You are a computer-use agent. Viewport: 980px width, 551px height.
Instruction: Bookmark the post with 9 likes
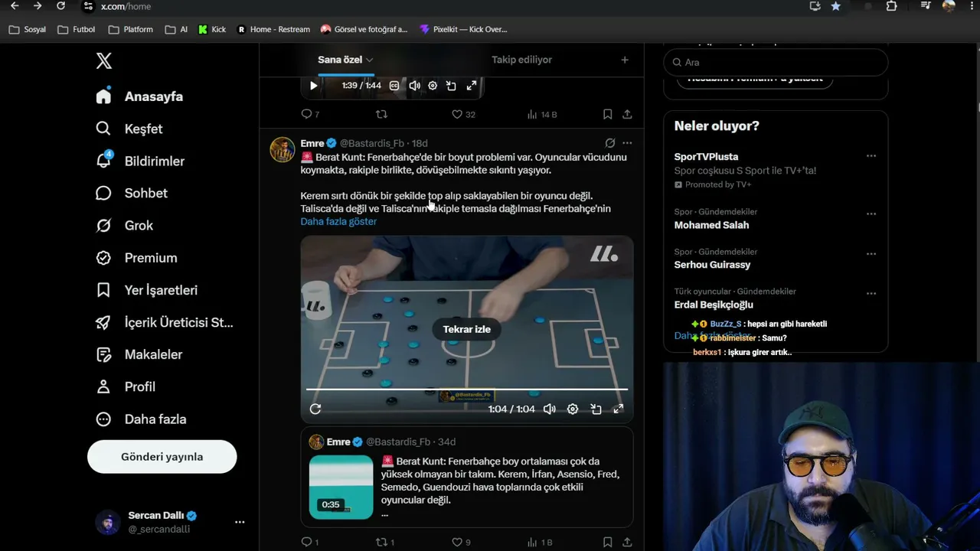(x=607, y=543)
